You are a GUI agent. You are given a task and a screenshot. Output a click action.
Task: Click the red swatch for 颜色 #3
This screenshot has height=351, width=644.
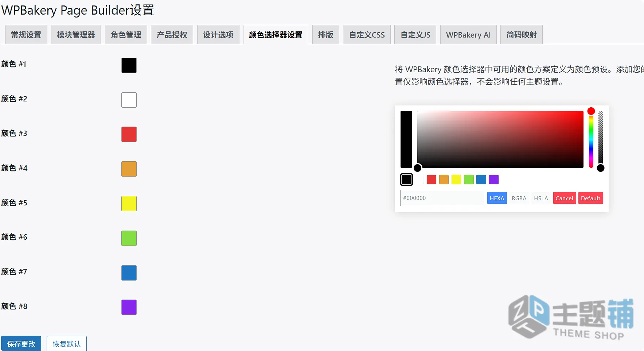point(129,134)
